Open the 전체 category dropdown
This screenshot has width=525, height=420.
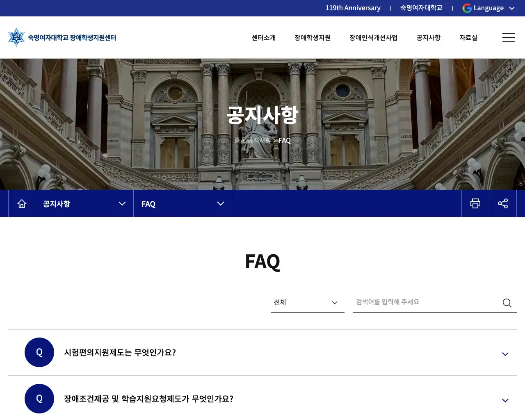[x=307, y=302]
